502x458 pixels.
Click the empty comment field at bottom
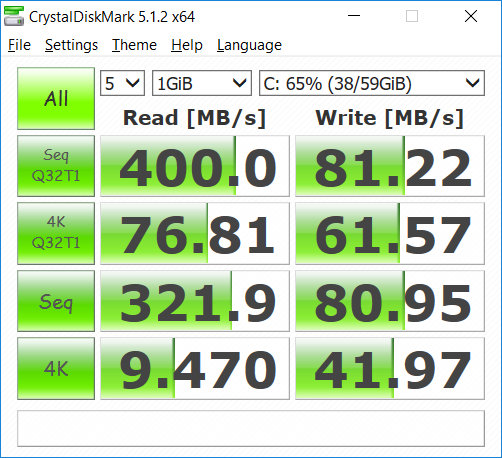coord(251,428)
